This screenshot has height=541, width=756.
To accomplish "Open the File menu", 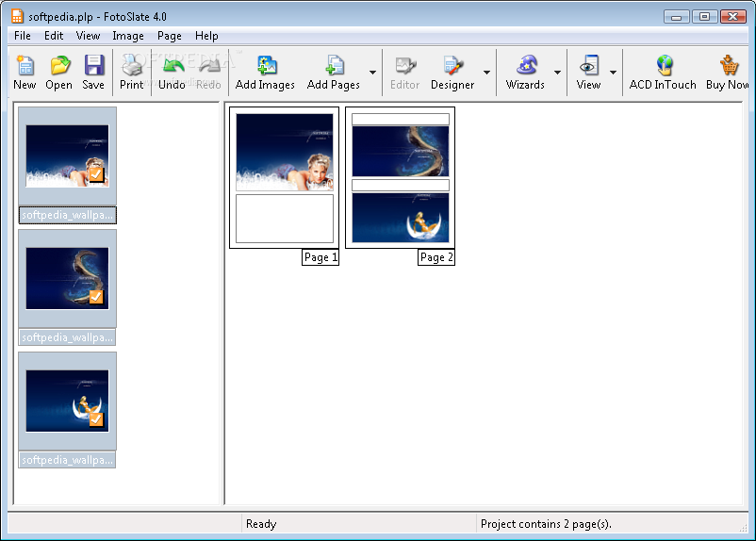I will click(x=23, y=36).
